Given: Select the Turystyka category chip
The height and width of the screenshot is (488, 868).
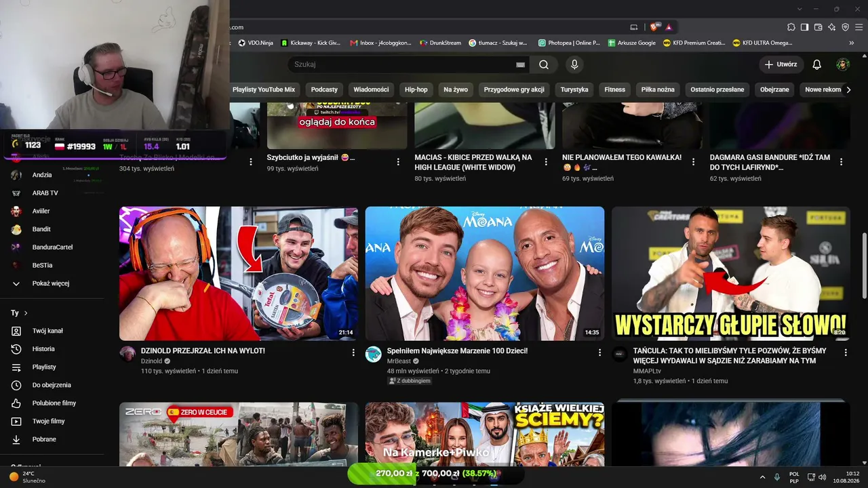Looking at the screenshot, I should tap(574, 89).
